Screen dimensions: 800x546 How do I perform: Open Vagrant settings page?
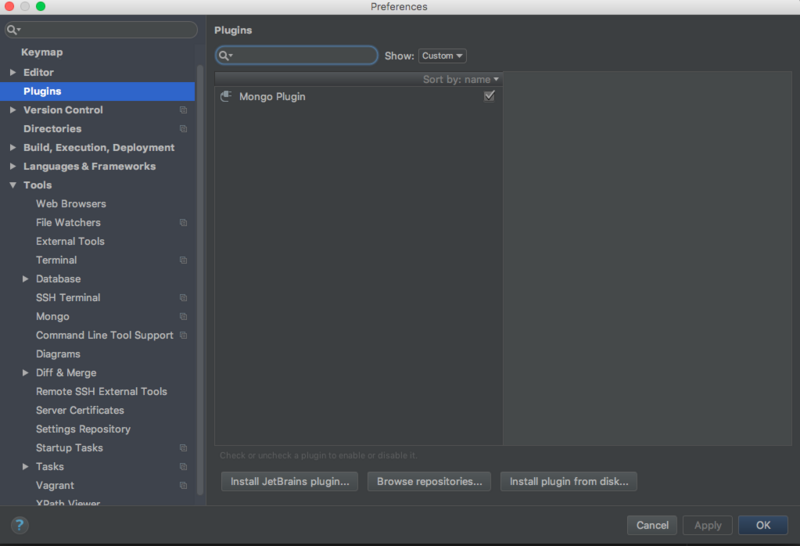pyautogui.click(x=55, y=485)
